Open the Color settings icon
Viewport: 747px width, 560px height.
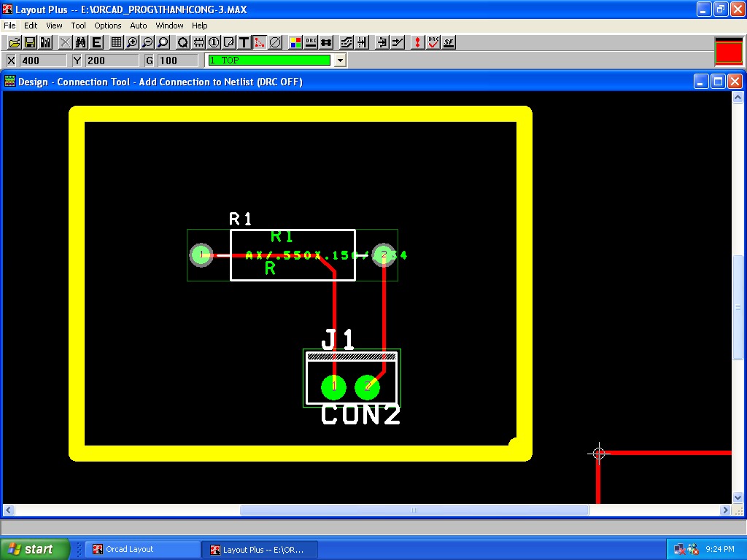pyautogui.click(x=295, y=43)
